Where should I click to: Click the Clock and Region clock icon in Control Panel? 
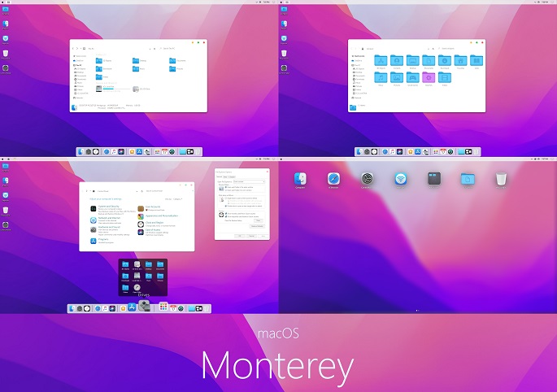click(141, 224)
